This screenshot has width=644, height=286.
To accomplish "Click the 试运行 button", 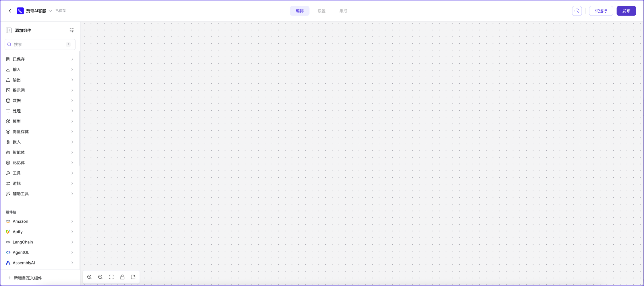I will [601, 11].
